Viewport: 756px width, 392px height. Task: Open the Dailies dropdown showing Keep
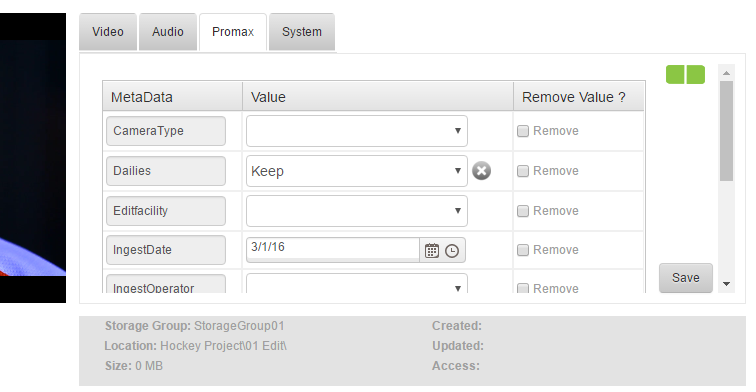pyautogui.click(x=357, y=171)
